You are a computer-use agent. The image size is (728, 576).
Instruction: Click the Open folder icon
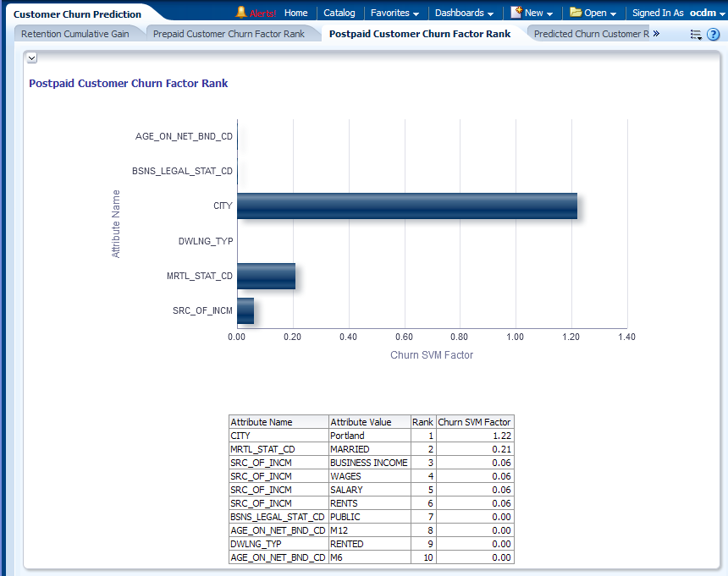tap(576, 13)
